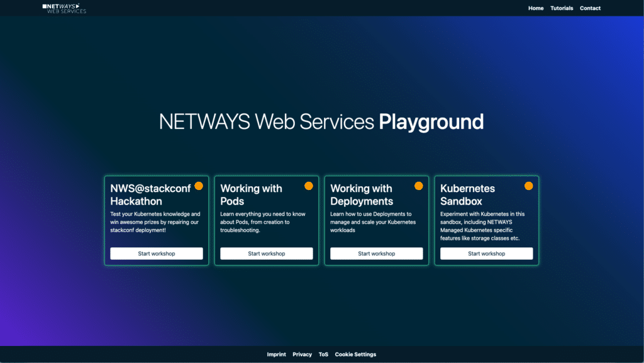Click the Working with Pods card heading
This screenshot has height=363, width=644.
tap(251, 195)
